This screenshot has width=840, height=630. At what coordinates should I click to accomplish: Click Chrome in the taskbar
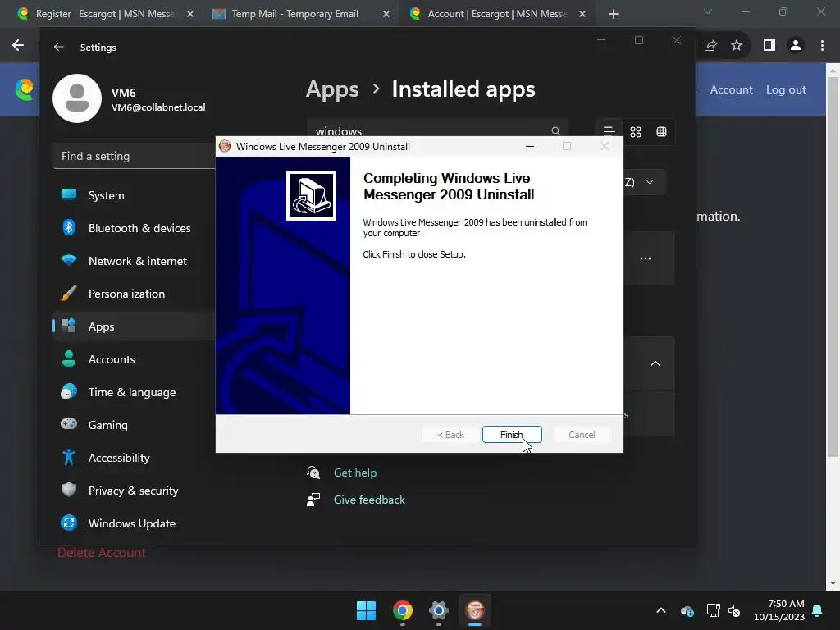point(402,610)
